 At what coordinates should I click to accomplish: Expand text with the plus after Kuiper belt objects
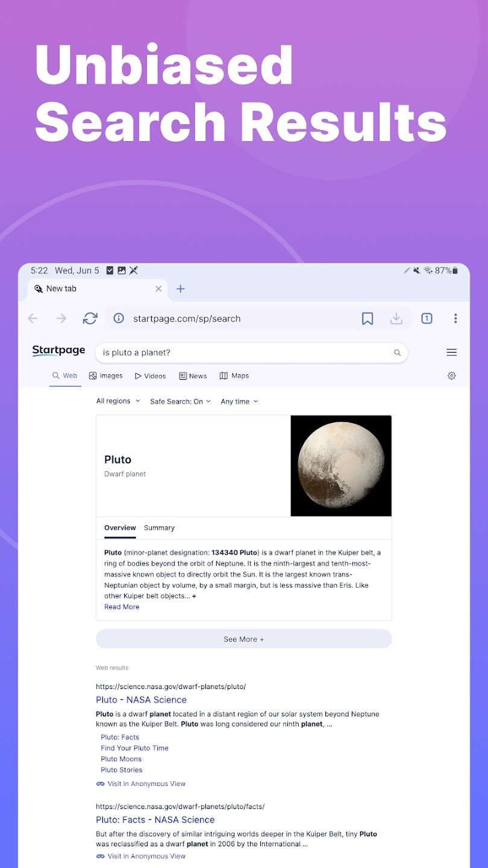point(194,596)
